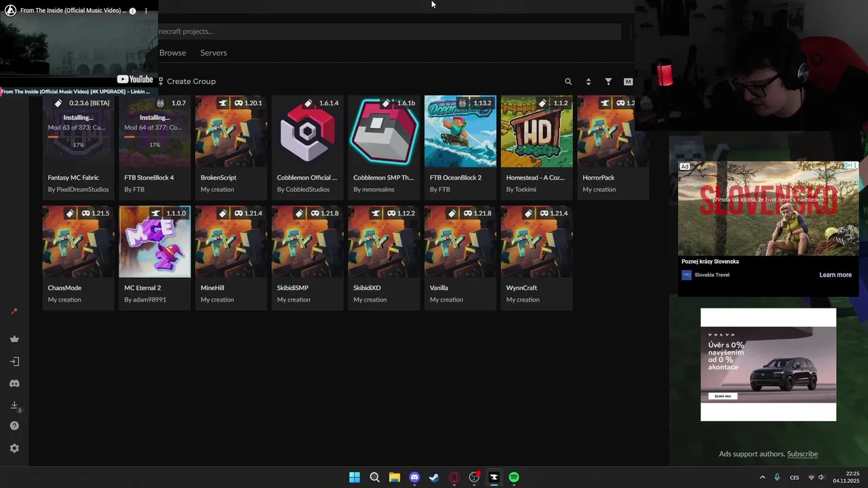Screen dimensions: 868x488
Task: Click the BrokenScript 1.20.1 version badge
Action: pos(248,103)
